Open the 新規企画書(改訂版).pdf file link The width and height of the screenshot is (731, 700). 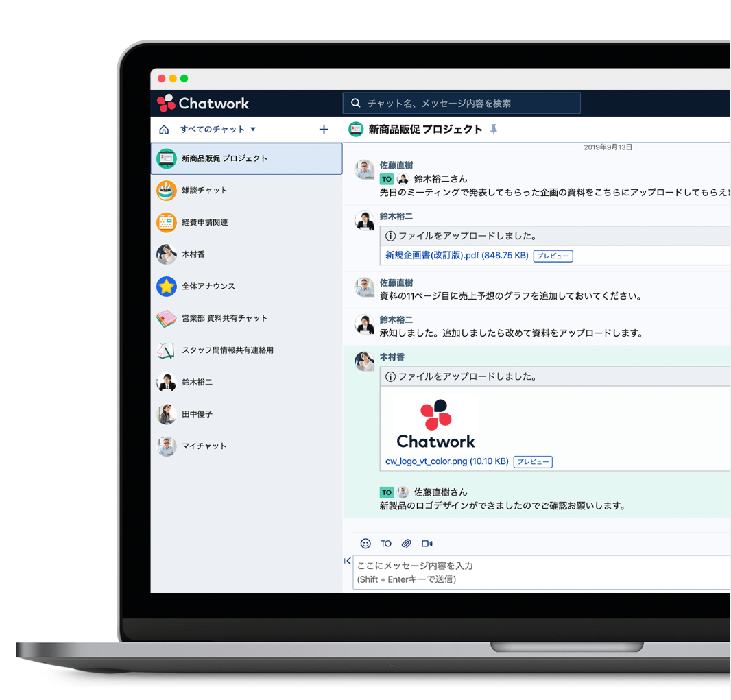(x=457, y=256)
